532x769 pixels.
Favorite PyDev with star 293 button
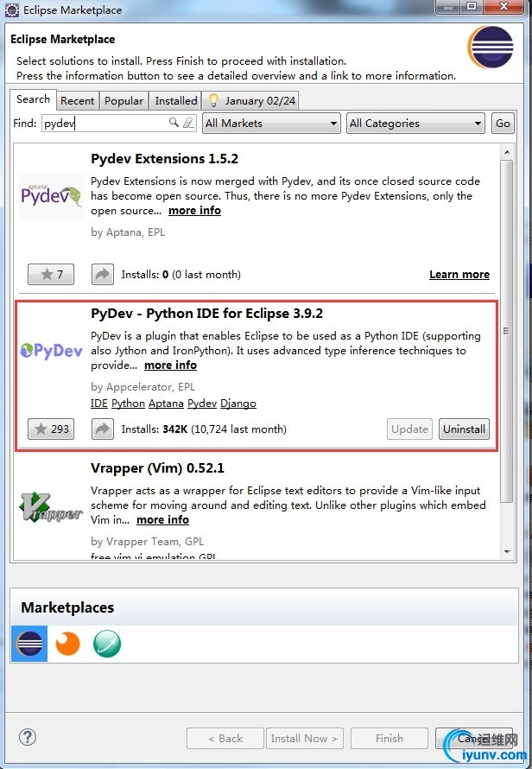pos(51,429)
